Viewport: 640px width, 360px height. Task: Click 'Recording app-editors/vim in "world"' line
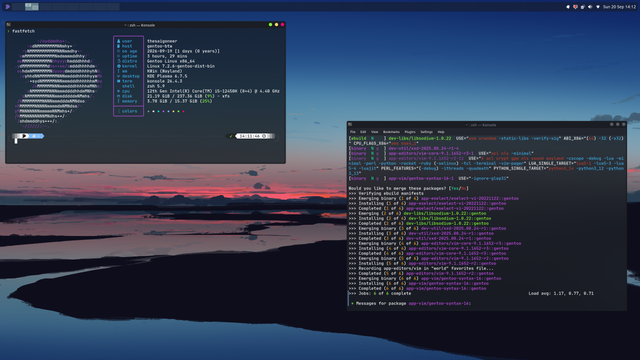421,269
